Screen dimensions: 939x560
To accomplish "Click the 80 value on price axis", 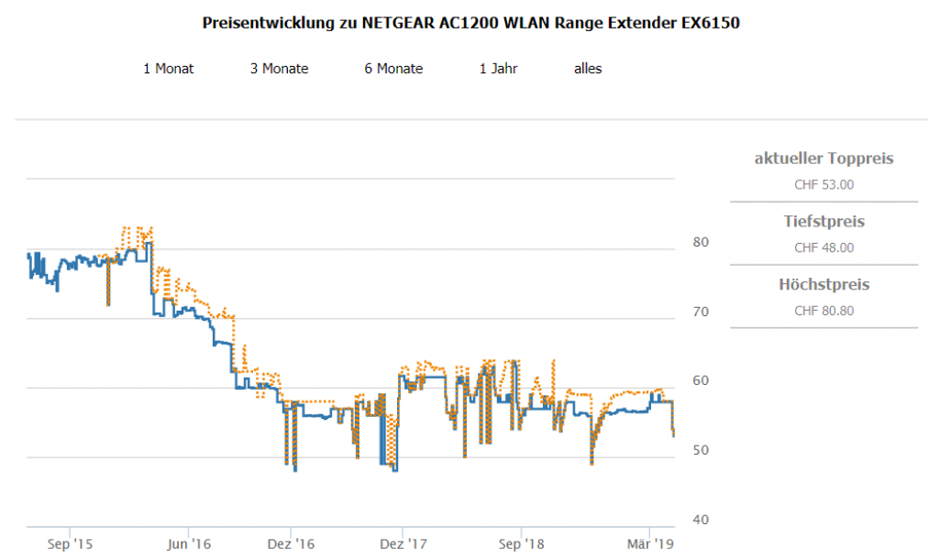I will click(701, 243).
